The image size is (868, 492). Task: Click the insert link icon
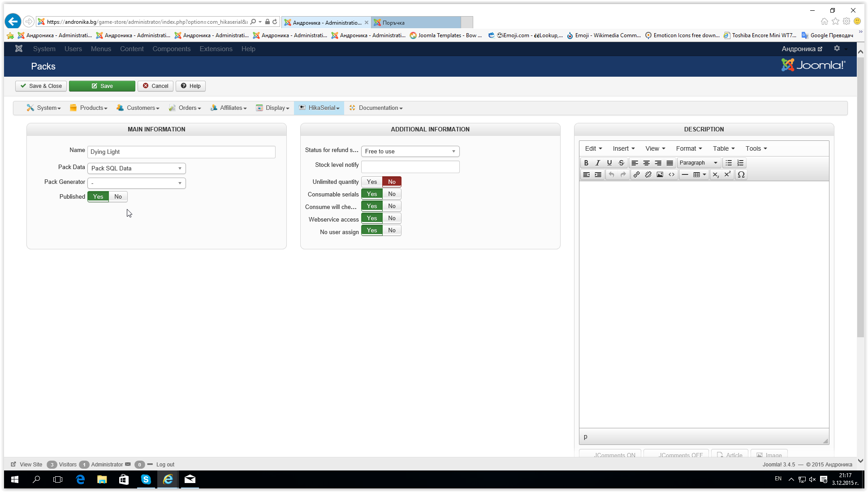[x=636, y=174]
